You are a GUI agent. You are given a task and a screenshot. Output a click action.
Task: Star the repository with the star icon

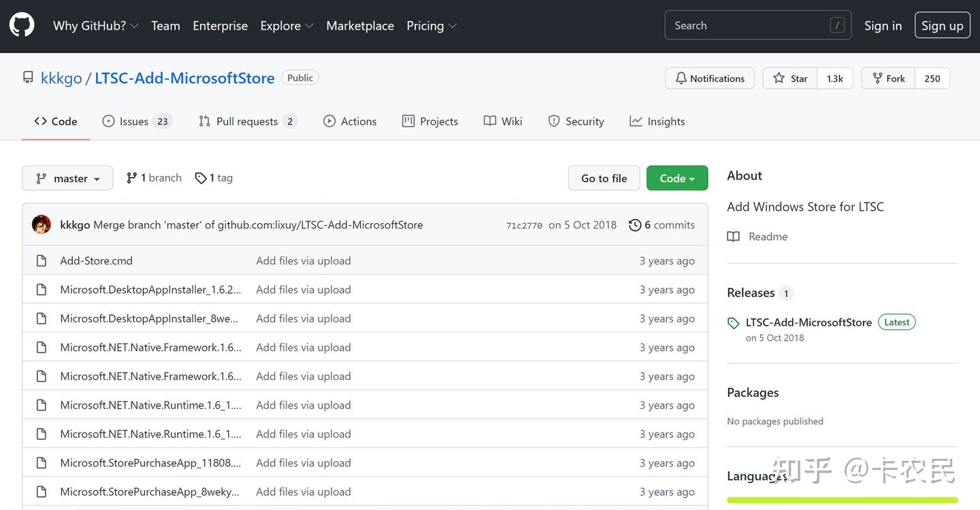click(779, 78)
